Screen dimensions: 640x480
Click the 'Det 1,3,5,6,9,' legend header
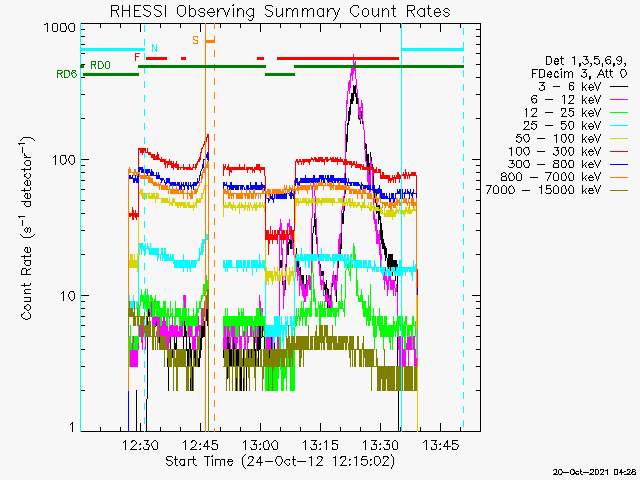point(586,61)
